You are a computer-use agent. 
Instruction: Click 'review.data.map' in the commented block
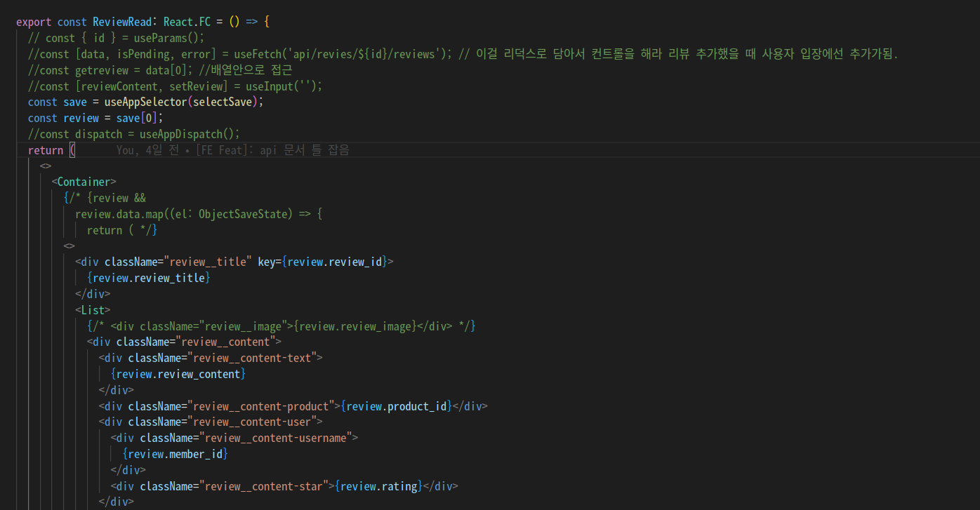pyautogui.click(x=119, y=214)
